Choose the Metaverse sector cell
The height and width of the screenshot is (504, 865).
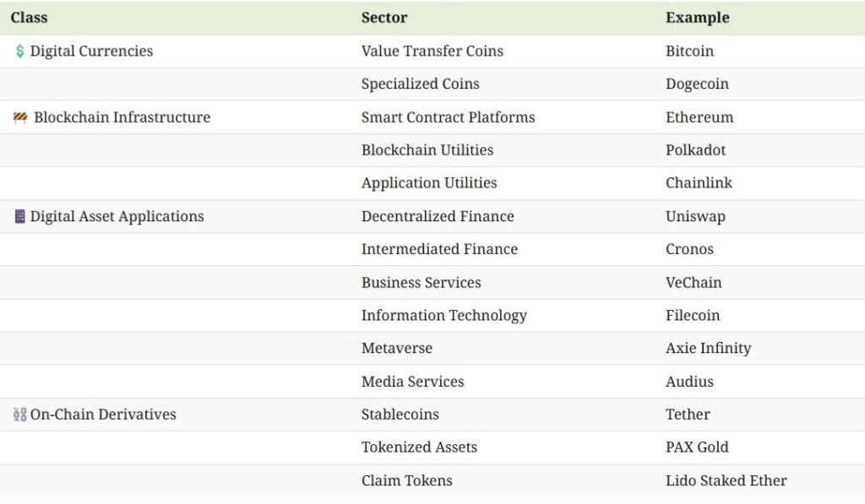[x=397, y=349]
